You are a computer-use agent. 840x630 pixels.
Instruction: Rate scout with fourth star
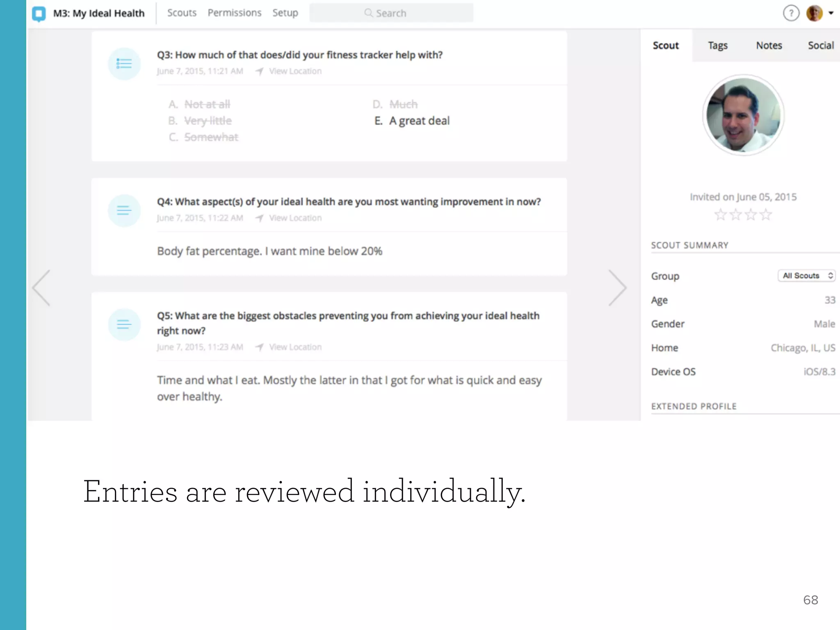pos(766,215)
